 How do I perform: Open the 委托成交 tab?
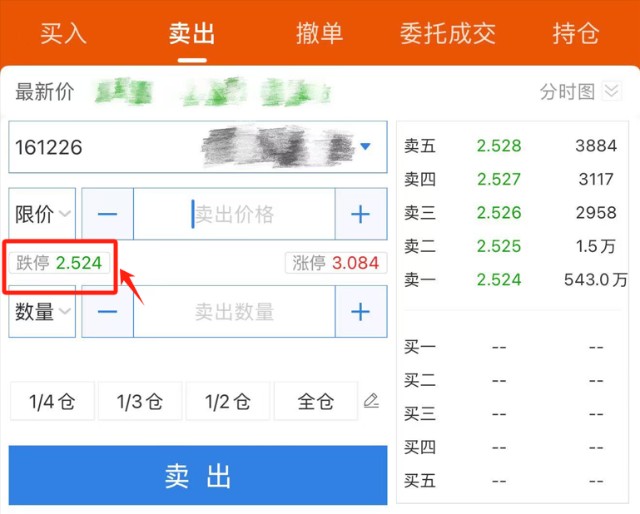[x=447, y=33]
